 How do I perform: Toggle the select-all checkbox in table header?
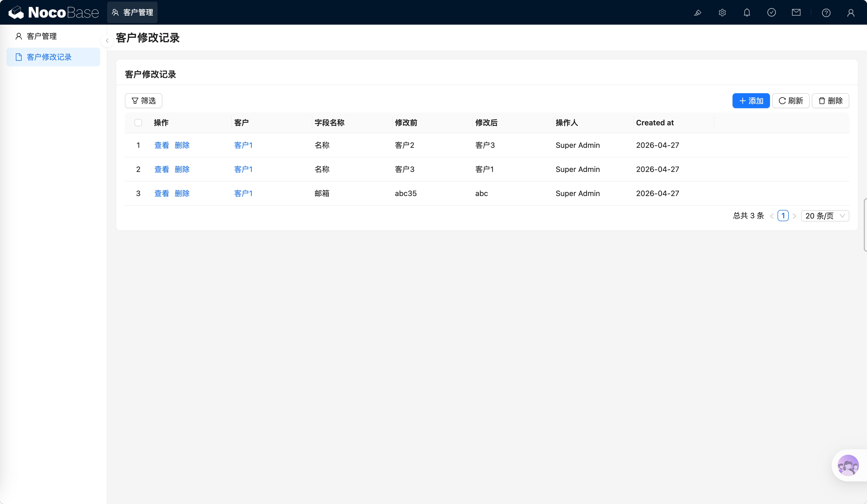pos(138,123)
